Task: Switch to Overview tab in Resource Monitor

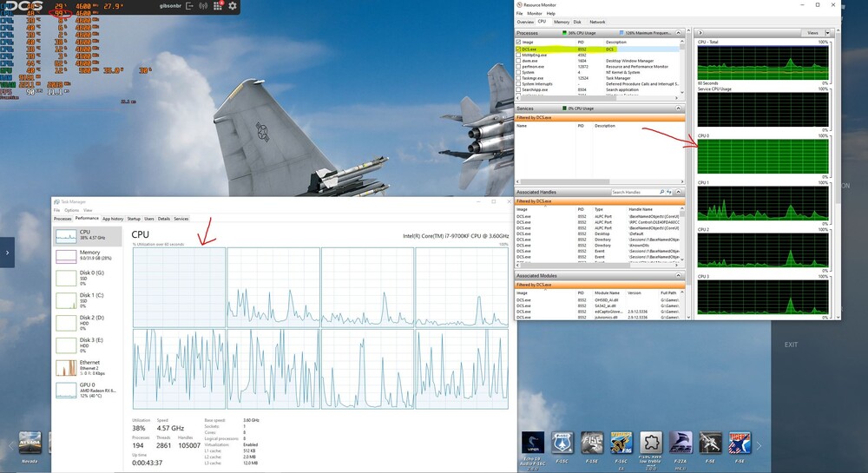Action: click(525, 22)
